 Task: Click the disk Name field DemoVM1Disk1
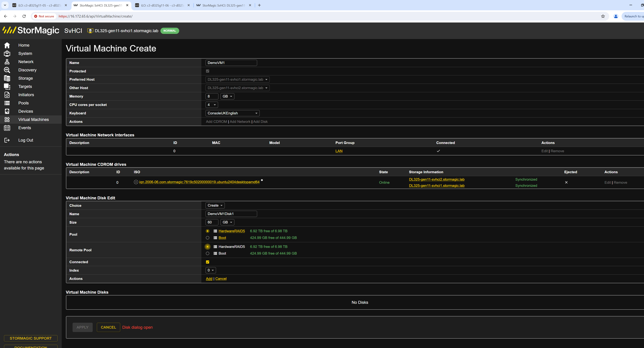tap(231, 214)
